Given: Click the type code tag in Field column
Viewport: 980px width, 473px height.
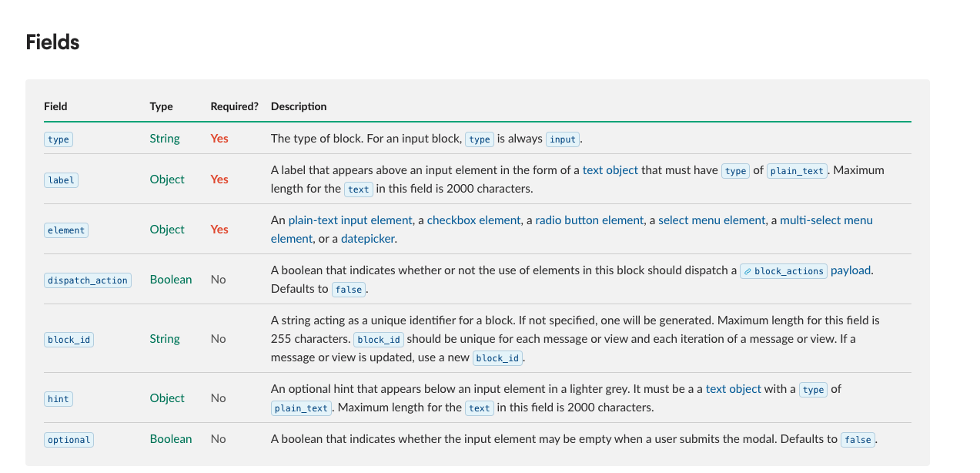Looking at the screenshot, I should tap(59, 139).
